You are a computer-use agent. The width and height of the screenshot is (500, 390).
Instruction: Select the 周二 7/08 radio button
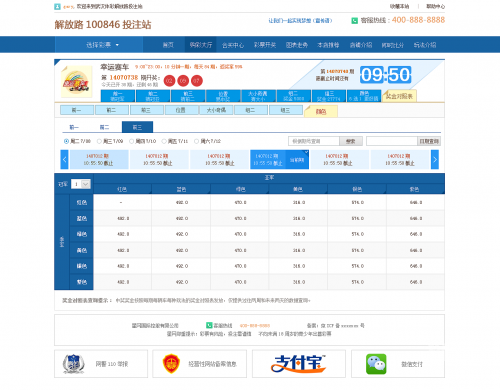[x=66, y=141]
